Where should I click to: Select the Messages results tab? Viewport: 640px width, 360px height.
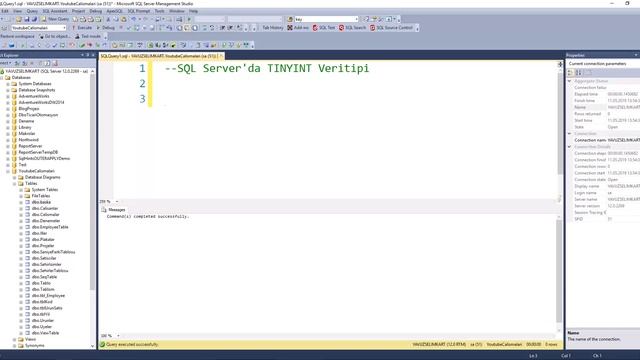coord(113,209)
